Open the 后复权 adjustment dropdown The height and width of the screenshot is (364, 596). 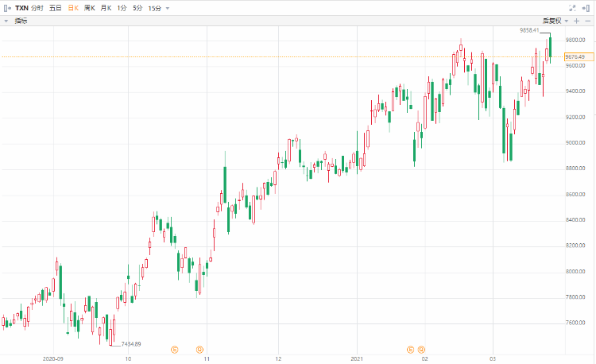coord(554,20)
